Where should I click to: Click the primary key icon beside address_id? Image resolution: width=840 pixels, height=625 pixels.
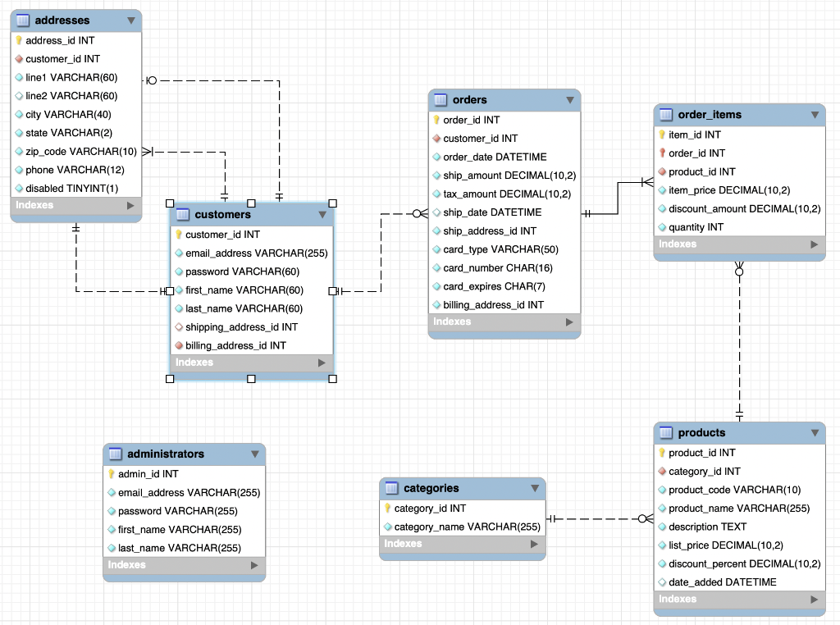click(x=18, y=40)
